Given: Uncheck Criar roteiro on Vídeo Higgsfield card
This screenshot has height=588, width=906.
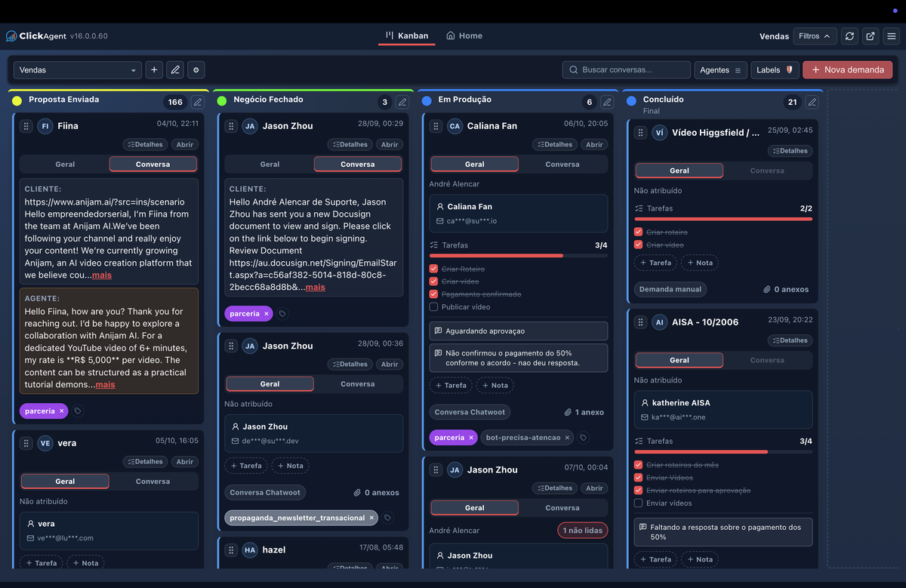Looking at the screenshot, I should [638, 232].
